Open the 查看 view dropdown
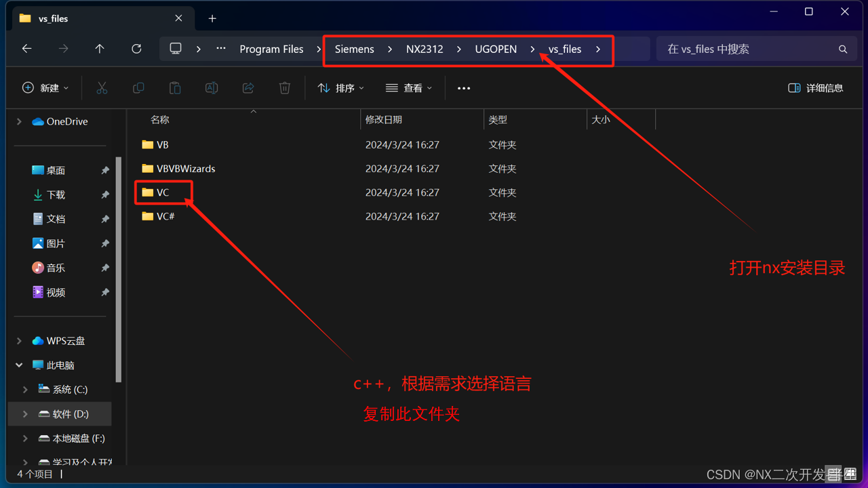This screenshot has width=868, height=488. pos(408,87)
